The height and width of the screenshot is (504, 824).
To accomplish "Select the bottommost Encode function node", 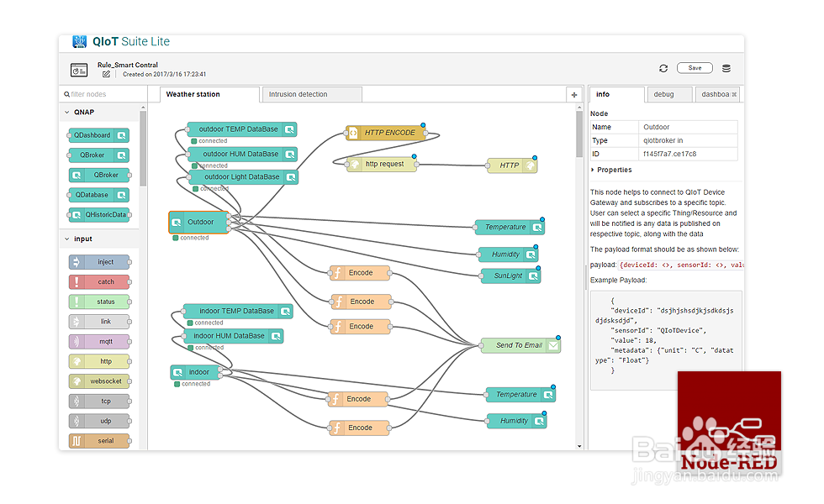I will (x=360, y=428).
